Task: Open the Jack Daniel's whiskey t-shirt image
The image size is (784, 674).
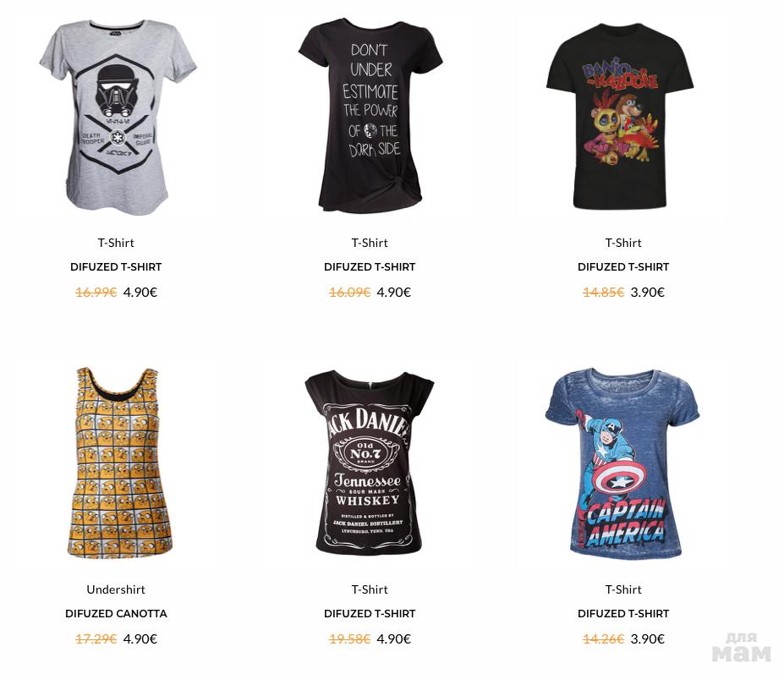Action: pos(370,463)
